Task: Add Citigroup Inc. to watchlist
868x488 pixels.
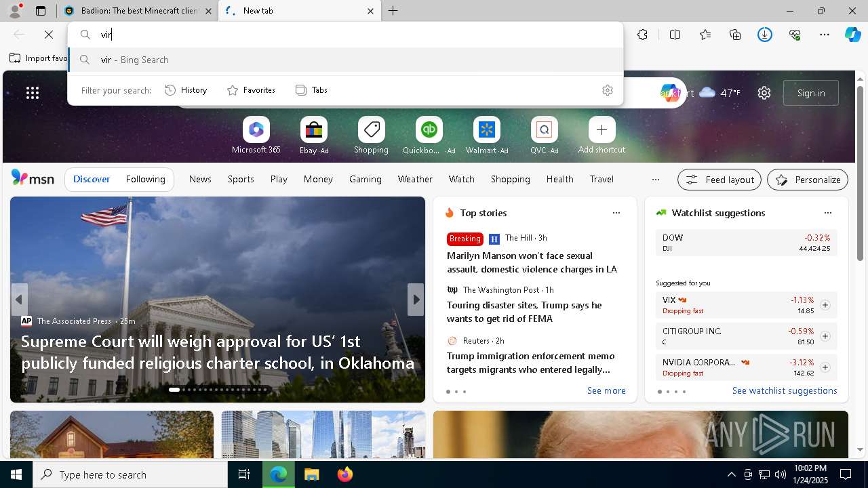Action: [x=825, y=336]
